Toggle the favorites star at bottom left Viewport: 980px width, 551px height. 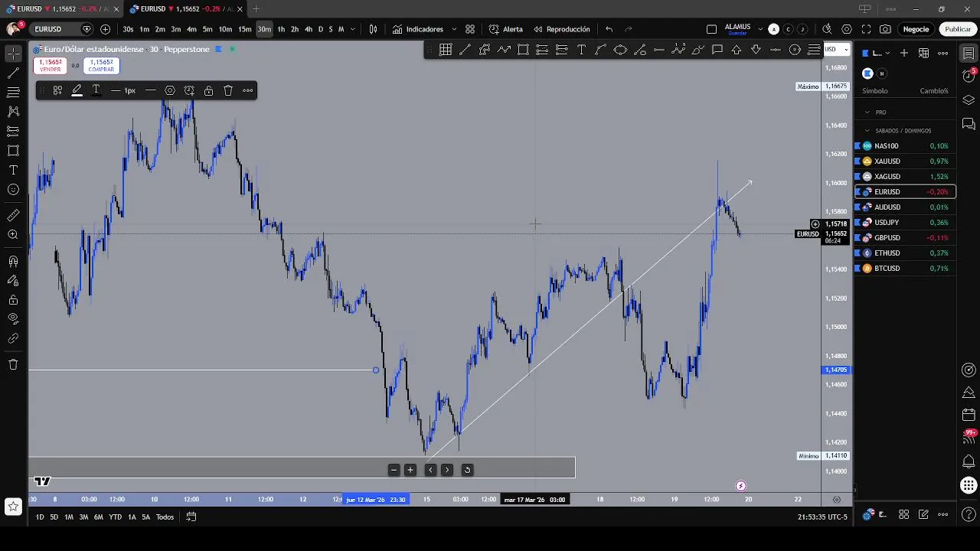[x=13, y=506]
